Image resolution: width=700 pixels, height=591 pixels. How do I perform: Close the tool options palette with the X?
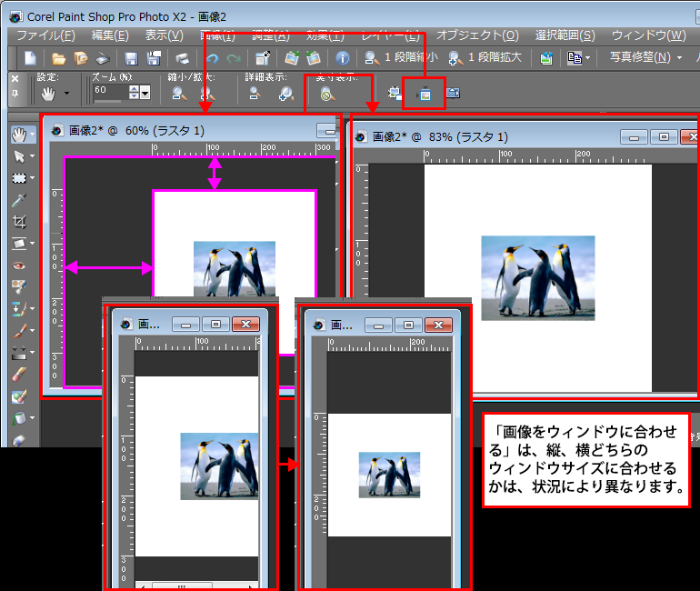(15, 78)
